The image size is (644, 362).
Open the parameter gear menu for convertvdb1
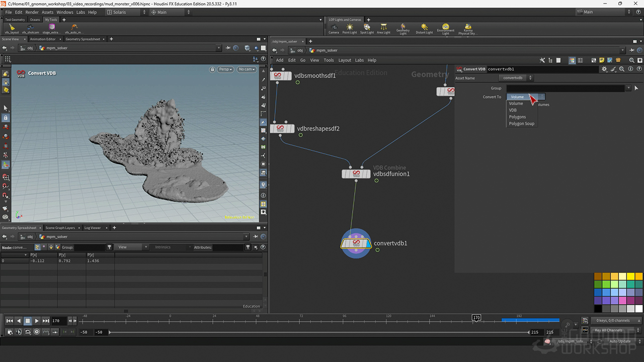(604, 69)
